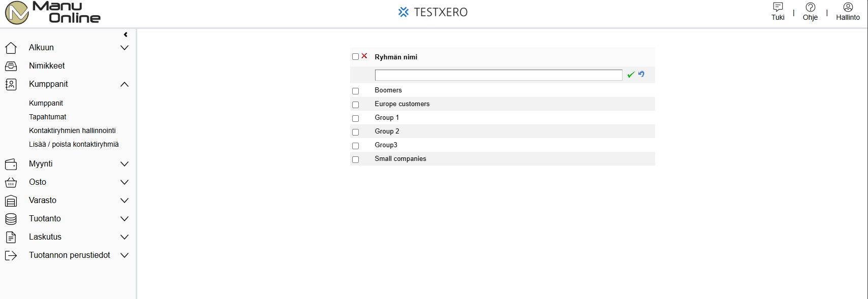Open Ohje help icon
The image size is (868, 299).
pos(811,7)
